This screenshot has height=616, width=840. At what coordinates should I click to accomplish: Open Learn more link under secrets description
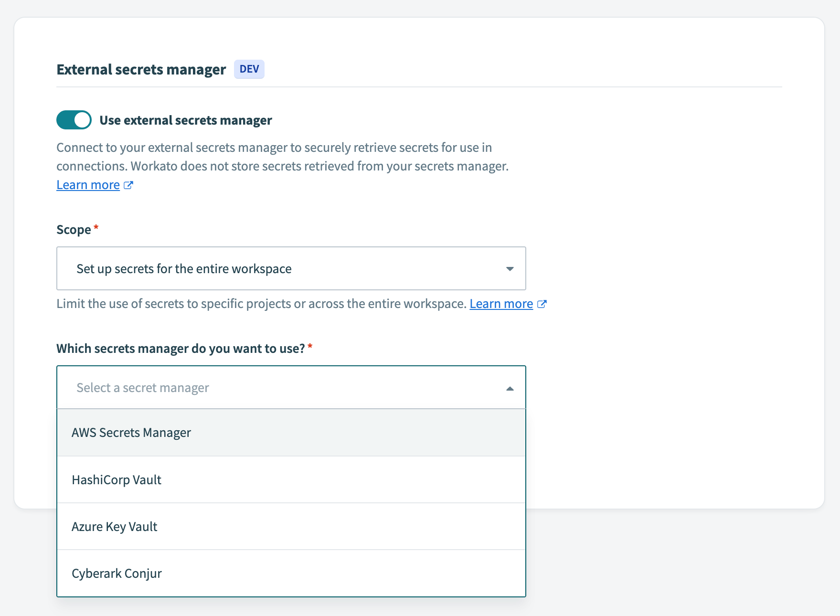88,185
